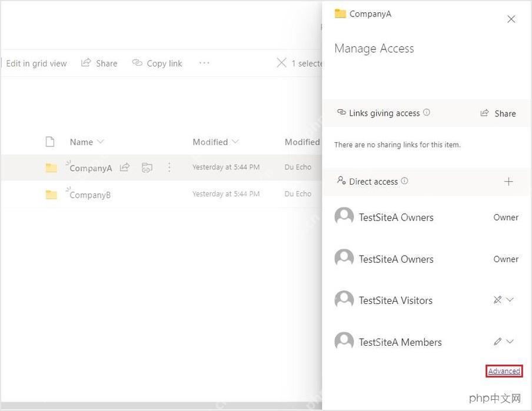This screenshot has width=532, height=411.
Task: Click Copy link in the command bar
Action: point(157,63)
